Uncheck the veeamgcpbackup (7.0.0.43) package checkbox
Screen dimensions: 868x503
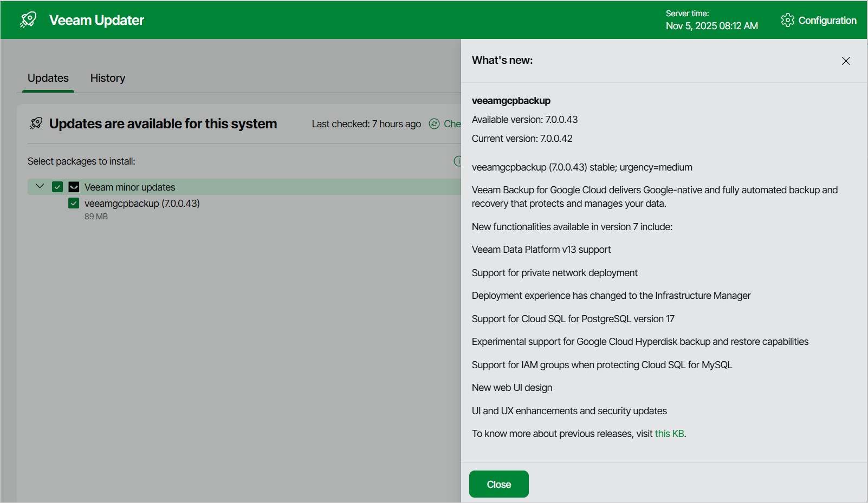coord(74,203)
